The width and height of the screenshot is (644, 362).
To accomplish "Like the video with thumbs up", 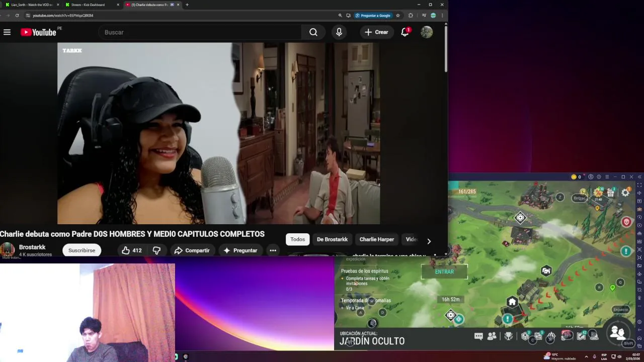I will (x=131, y=250).
